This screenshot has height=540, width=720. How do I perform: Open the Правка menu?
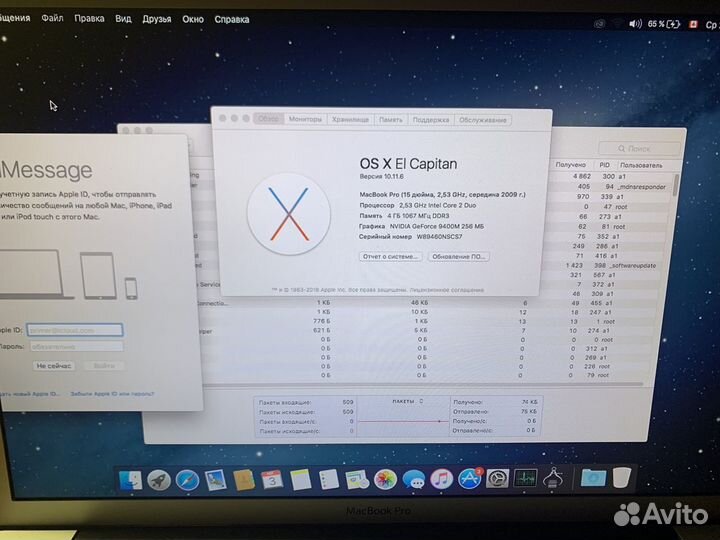(89, 18)
